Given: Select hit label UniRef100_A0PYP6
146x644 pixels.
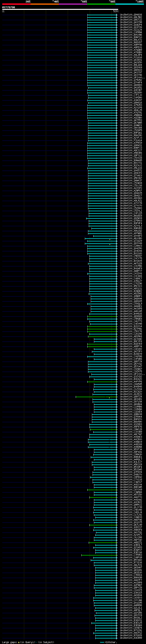Looking at the screenshot, I should 131,382.
